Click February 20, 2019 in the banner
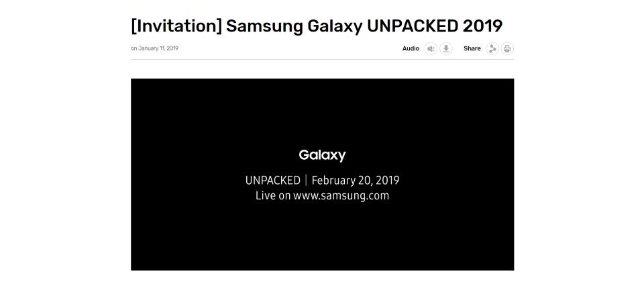This screenshot has height=282, width=644. [356, 181]
